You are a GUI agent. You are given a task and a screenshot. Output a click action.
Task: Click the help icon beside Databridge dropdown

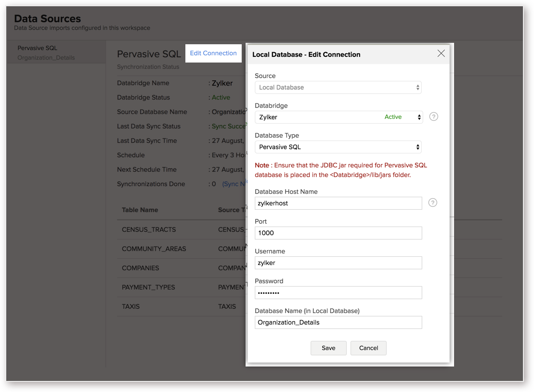[x=433, y=117]
